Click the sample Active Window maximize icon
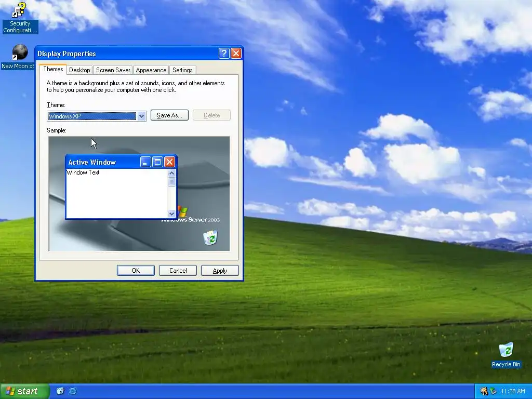Image resolution: width=532 pixels, height=399 pixels. click(x=157, y=162)
